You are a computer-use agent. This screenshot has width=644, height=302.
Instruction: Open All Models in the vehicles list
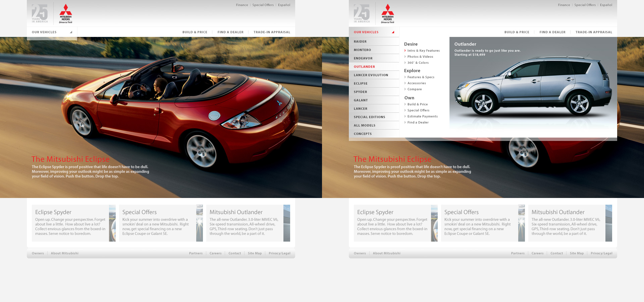374,125
